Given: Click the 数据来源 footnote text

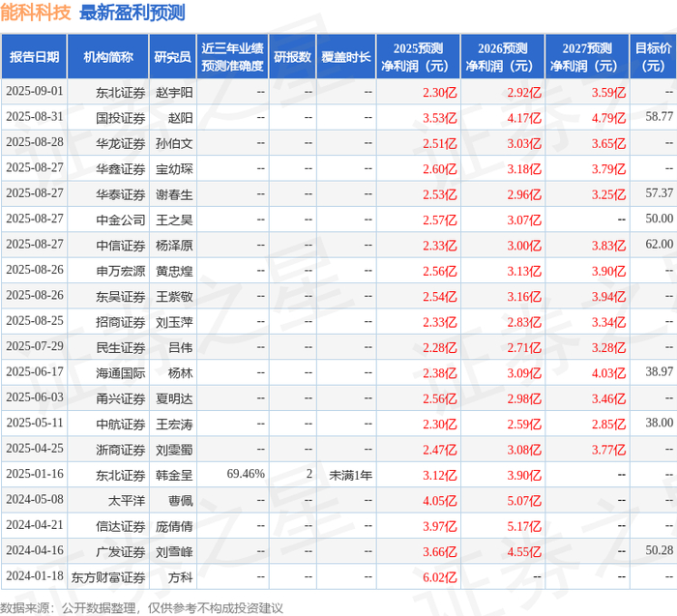Looking at the screenshot, I should (141, 608).
